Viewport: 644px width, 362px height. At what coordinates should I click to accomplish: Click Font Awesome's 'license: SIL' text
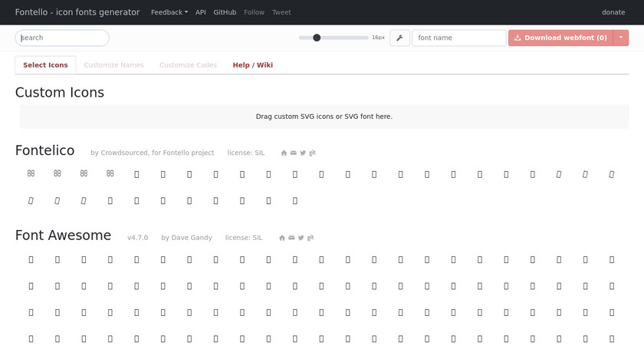click(244, 238)
